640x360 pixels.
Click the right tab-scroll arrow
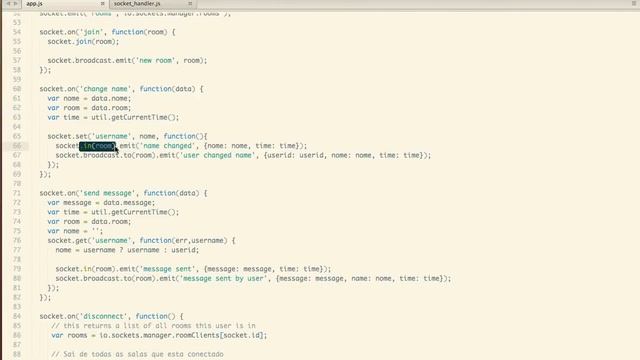click(x=16, y=4)
